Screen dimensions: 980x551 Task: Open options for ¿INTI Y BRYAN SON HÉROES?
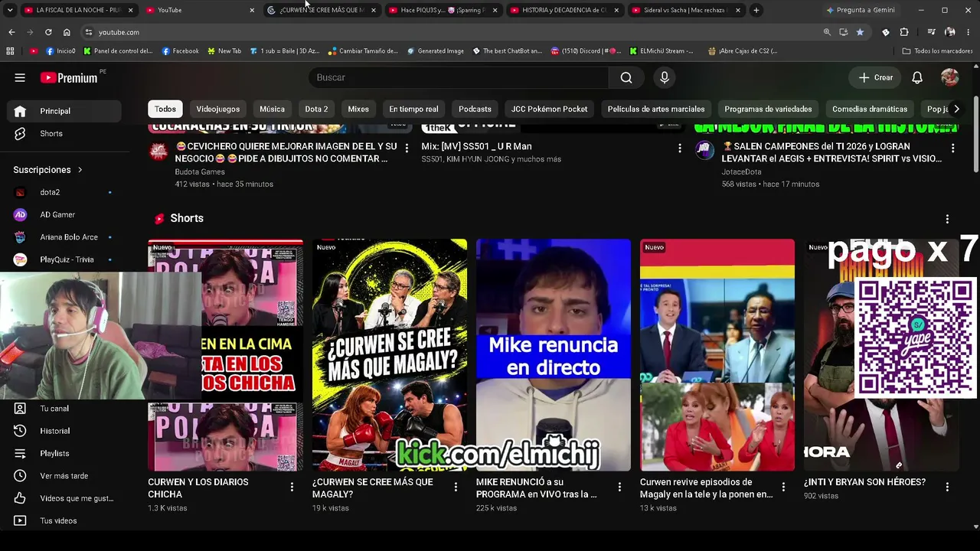pos(947,487)
